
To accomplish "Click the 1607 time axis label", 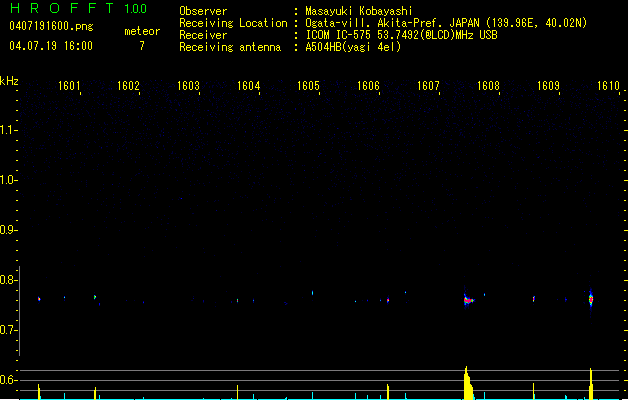I will point(428,86).
